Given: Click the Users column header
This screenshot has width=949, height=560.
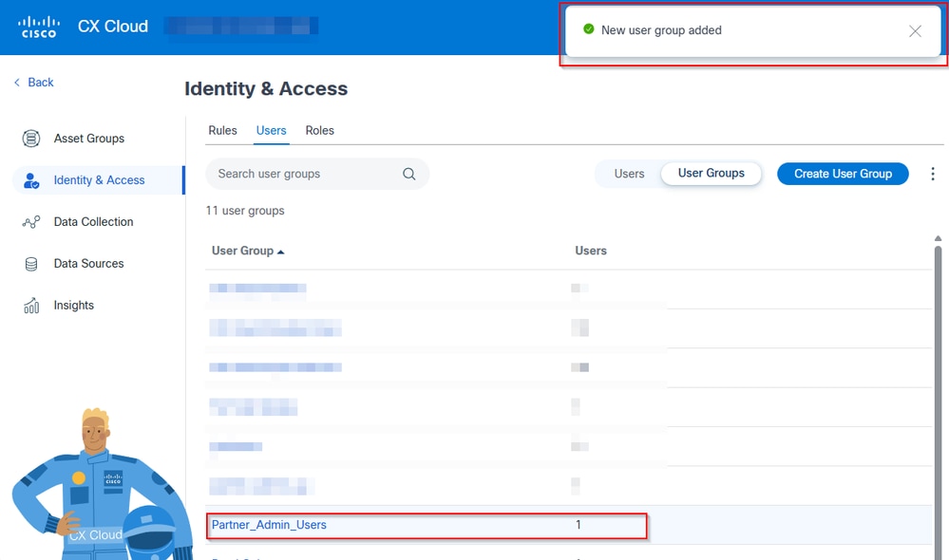Looking at the screenshot, I should 591,251.
